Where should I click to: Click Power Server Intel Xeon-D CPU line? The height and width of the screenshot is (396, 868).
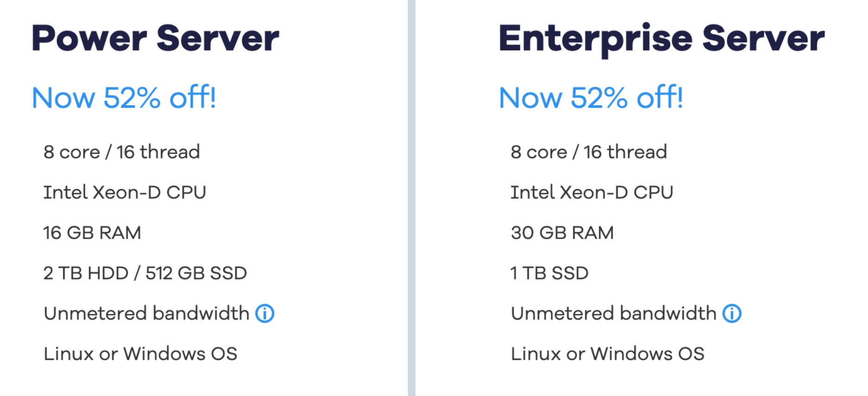pyautogui.click(x=125, y=192)
